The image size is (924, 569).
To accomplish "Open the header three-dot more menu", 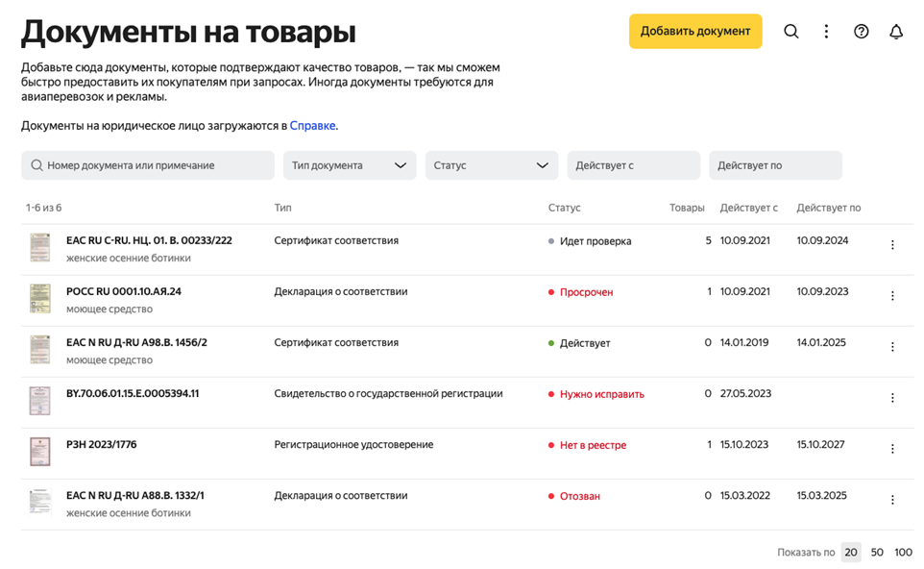I will [x=826, y=32].
